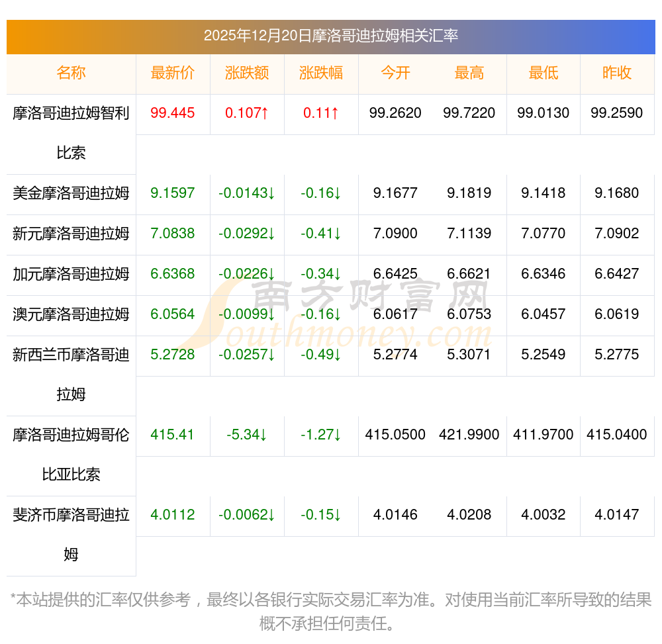Click the red 0.107↑ change amount
Image resolution: width=662 pixels, height=644 pixels.
click(x=247, y=113)
